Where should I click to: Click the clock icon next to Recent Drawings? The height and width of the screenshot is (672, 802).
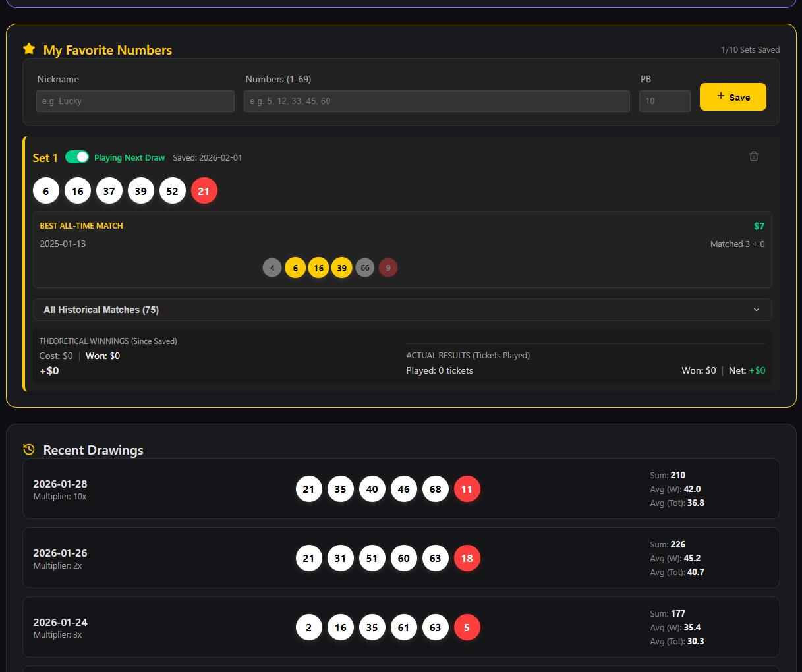28,449
